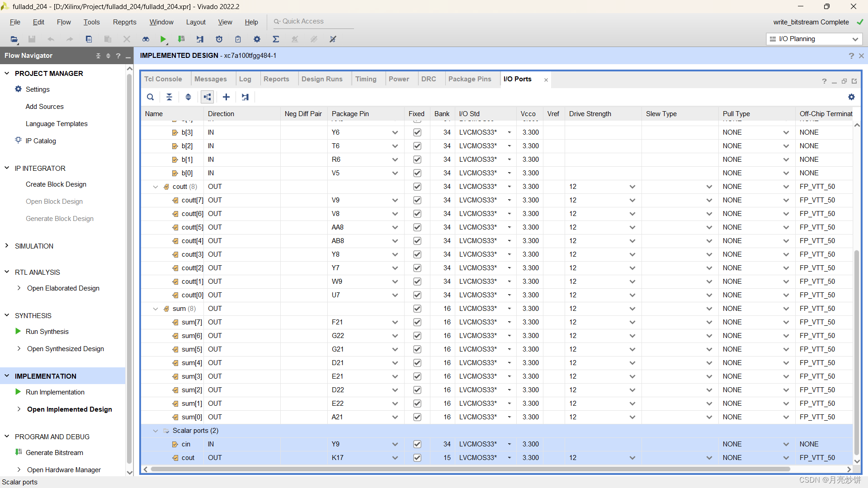The width and height of the screenshot is (868, 488).
Task: Click the Flow Navigator help question mark
Action: point(118,56)
